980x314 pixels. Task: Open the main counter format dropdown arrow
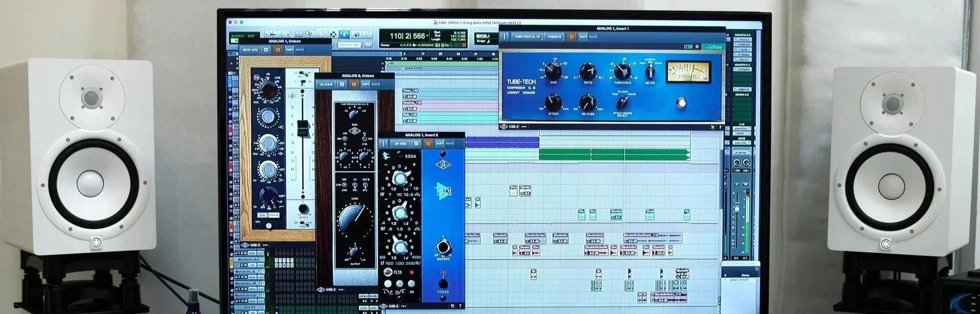tap(428, 36)
